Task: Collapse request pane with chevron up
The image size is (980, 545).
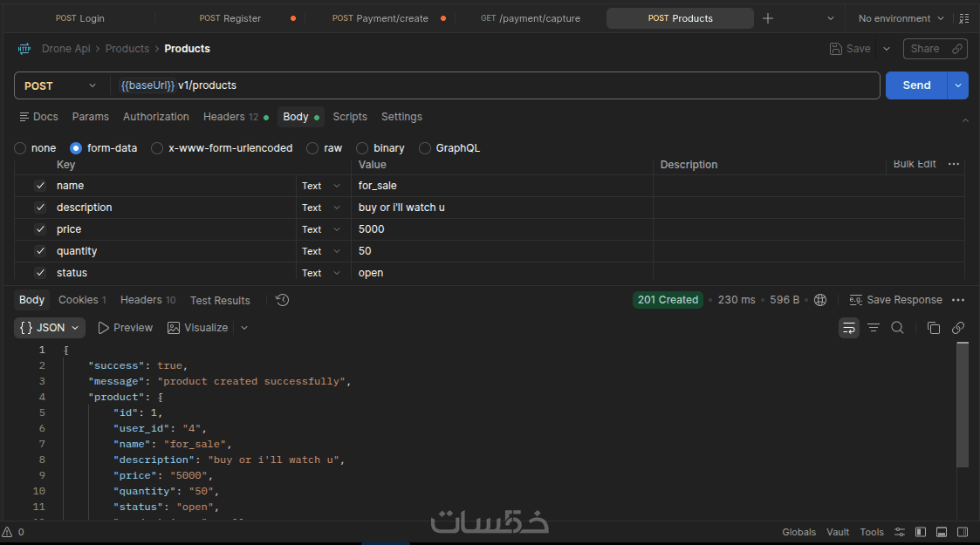Action: click(966, 119)
